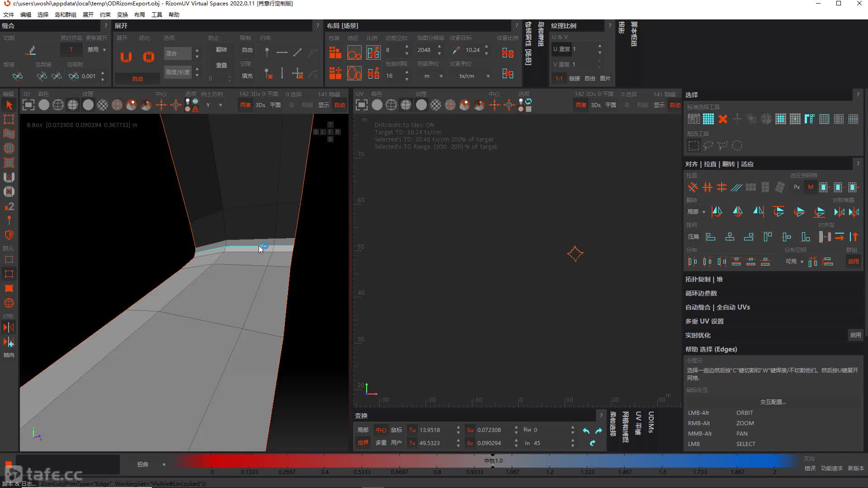Open the 岛和群组 menu
The height and width of the screenshot is (488, 868).
pos(66,14)
